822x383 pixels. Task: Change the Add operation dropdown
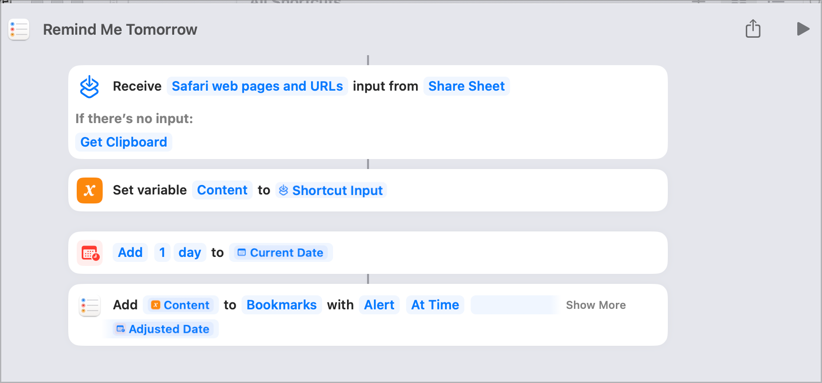point(130,253)
